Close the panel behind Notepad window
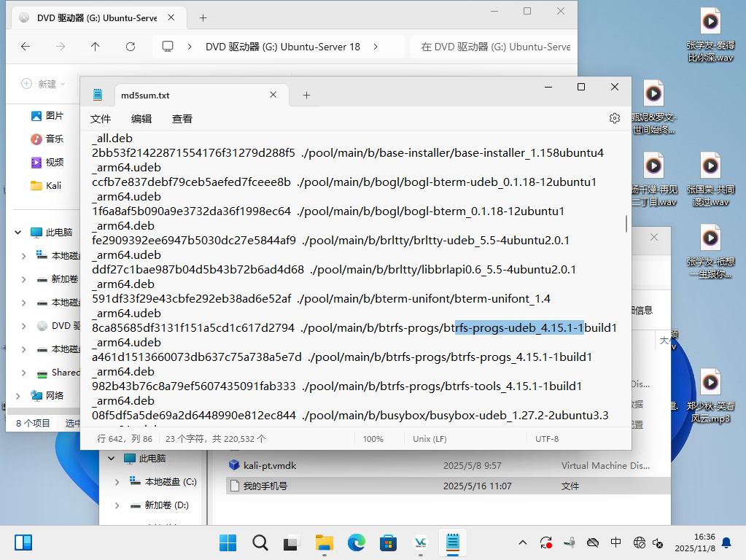 (x=654, y=237)
